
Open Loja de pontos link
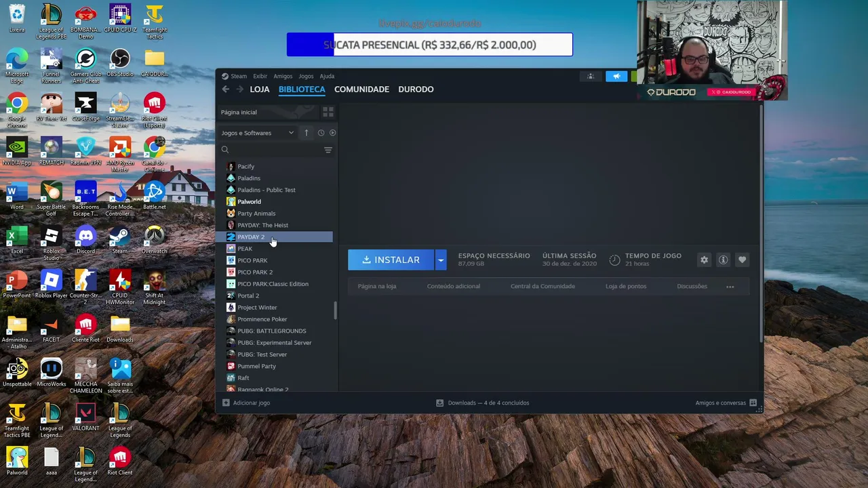(626, 286)
